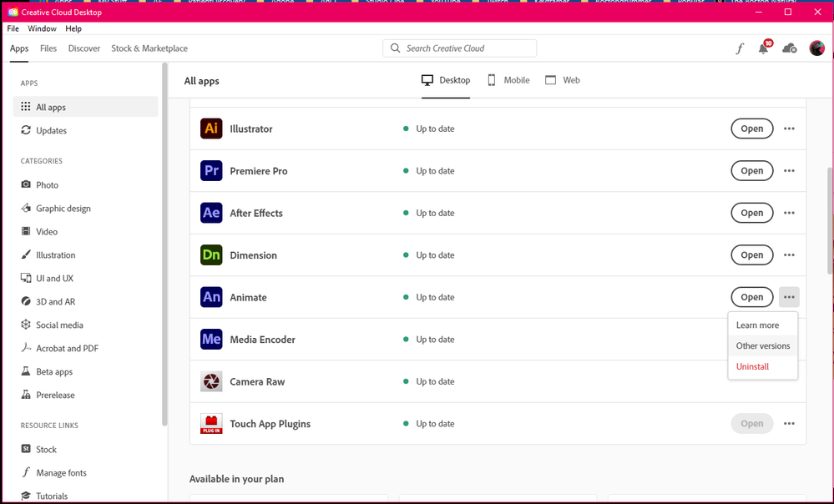The height and width of the screenshot is (504, 834).
Task: Open notifications bell icon
Action: 764,48
